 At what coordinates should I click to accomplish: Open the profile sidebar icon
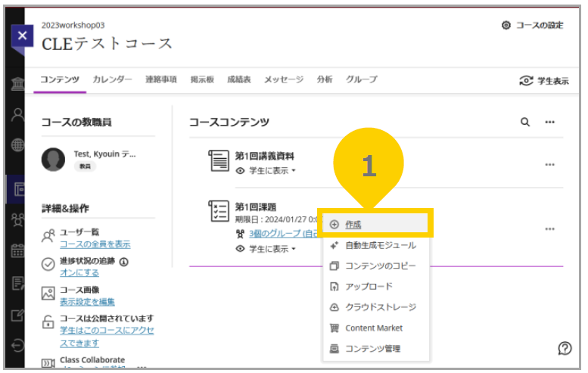17,115
